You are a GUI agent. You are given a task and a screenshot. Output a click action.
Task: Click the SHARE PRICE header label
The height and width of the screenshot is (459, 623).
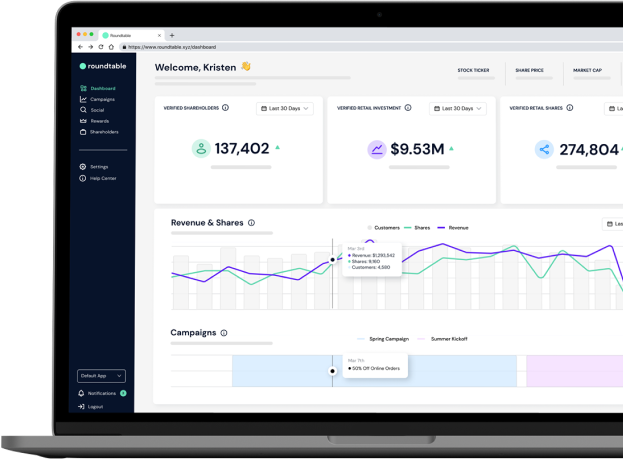(529, 70)
